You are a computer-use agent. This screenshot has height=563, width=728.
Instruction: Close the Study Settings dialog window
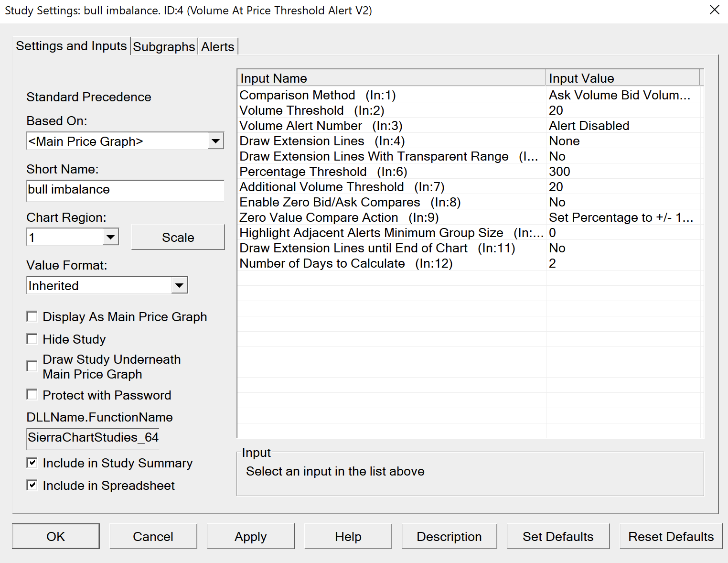coord(714,10)
